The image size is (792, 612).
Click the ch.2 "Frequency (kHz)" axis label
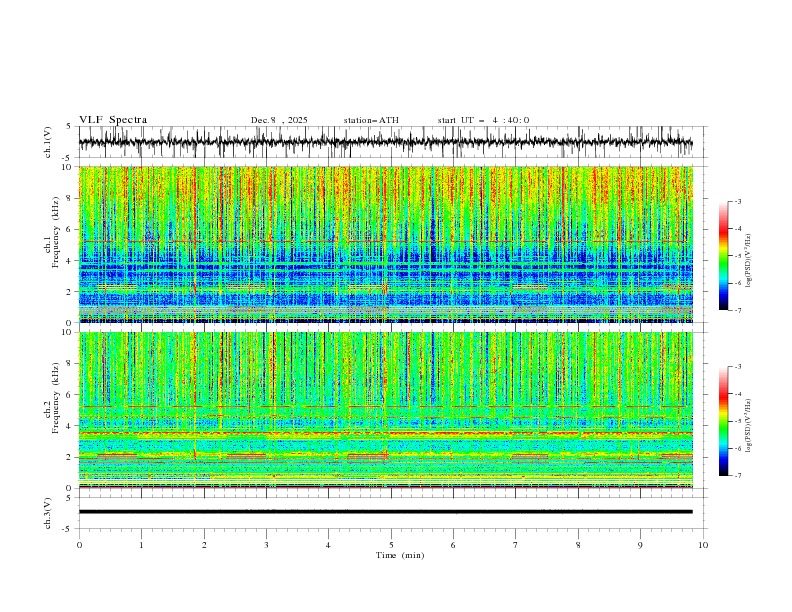[x=55, y=398]
